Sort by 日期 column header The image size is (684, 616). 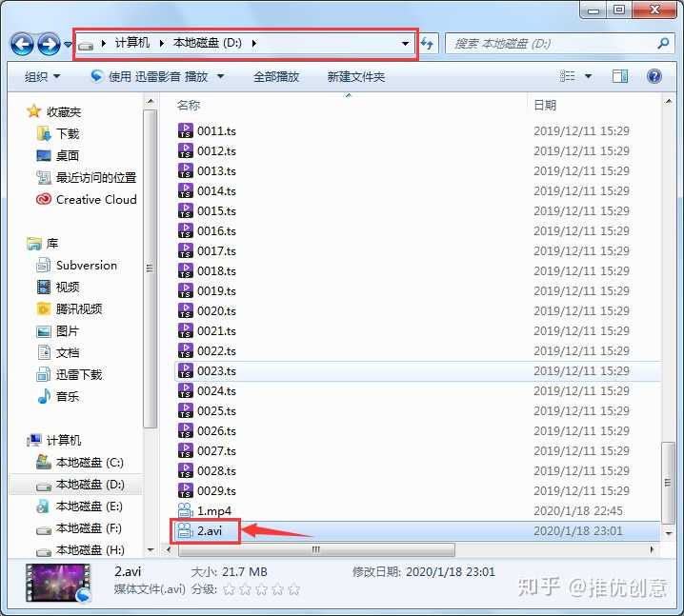tap(545, 105)
